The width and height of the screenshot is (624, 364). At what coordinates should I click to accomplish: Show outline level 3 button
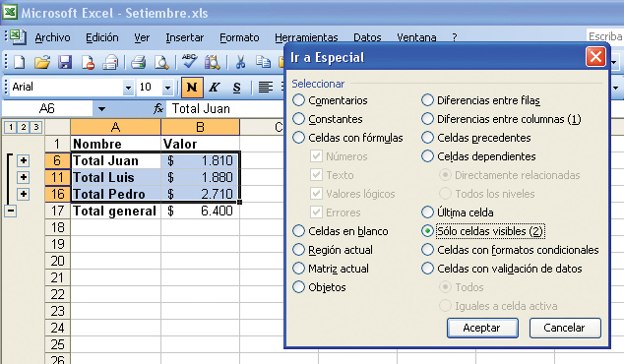point(36,127)
